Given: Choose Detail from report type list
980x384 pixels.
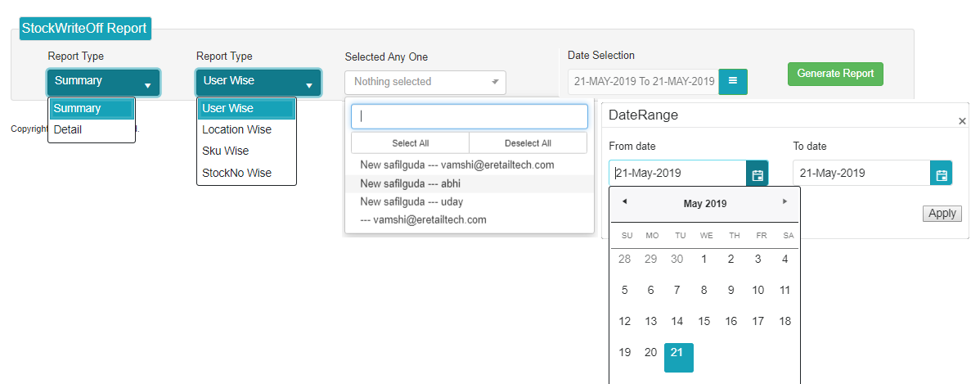Looking at the screenshot, I should (x=68, y=129).
